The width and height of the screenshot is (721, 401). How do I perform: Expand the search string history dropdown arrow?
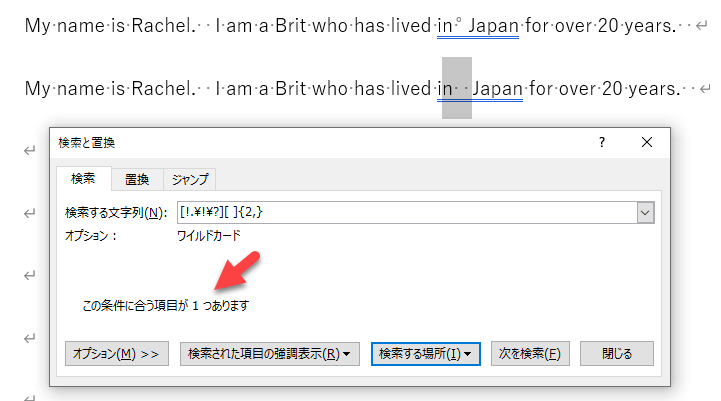[x=645, y=212]
